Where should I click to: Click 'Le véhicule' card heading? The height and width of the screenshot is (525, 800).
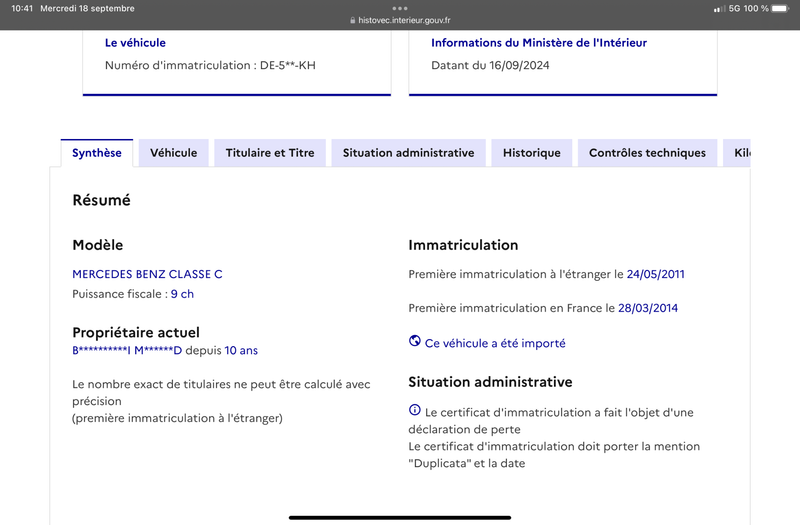135,43
